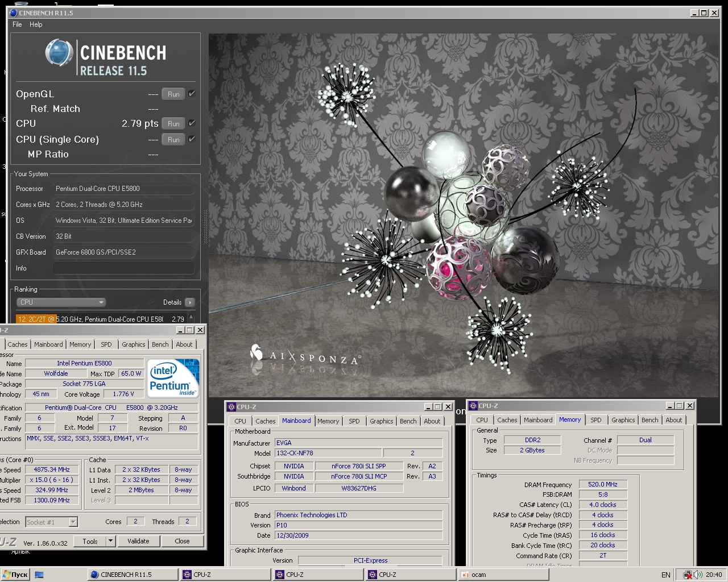
Task: Click the Ranking list scrollbar up arrow
Action: click(191, 317)
